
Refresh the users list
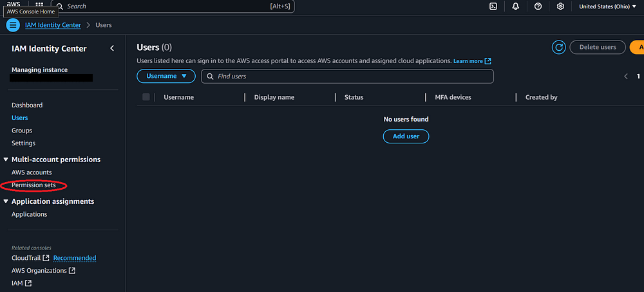click(x=559, y=47)
